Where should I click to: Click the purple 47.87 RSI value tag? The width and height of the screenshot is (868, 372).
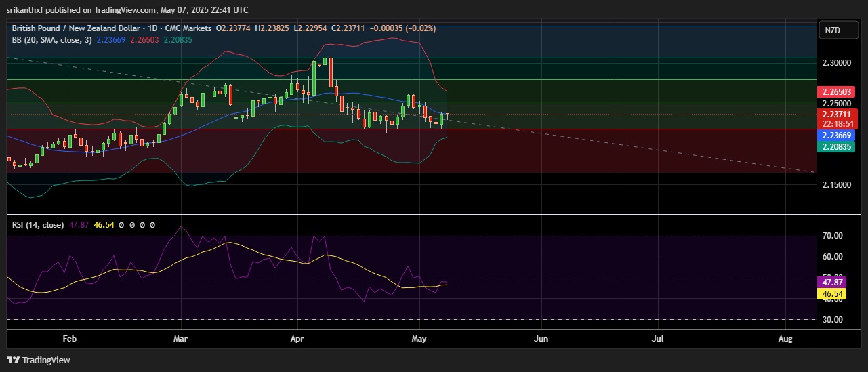833,281
